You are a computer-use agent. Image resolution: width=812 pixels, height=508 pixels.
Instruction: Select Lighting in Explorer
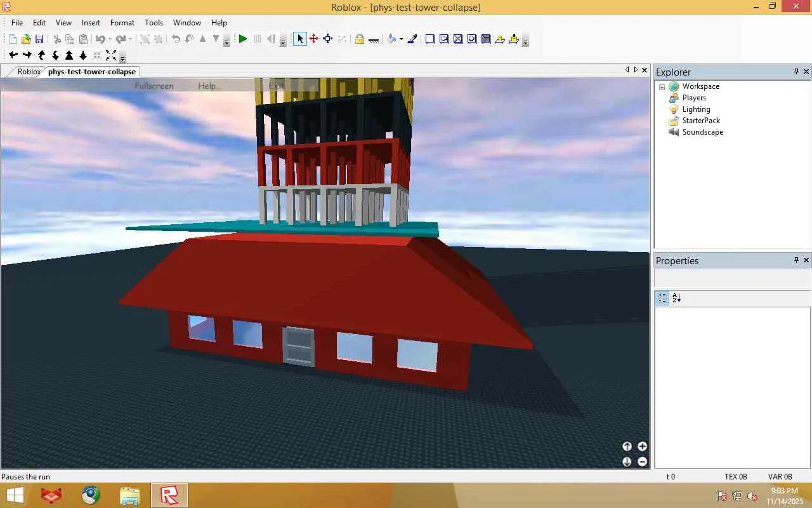pos(696,109)
